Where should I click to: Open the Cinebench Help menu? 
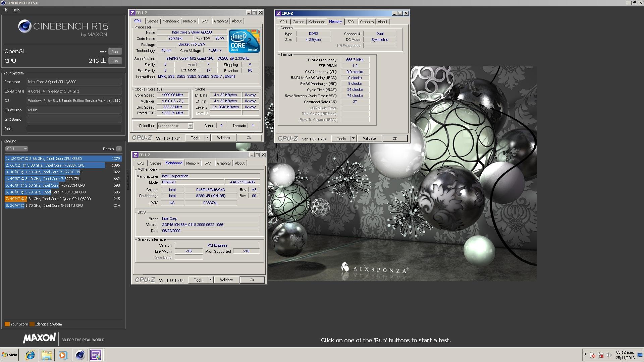[16, 10]
